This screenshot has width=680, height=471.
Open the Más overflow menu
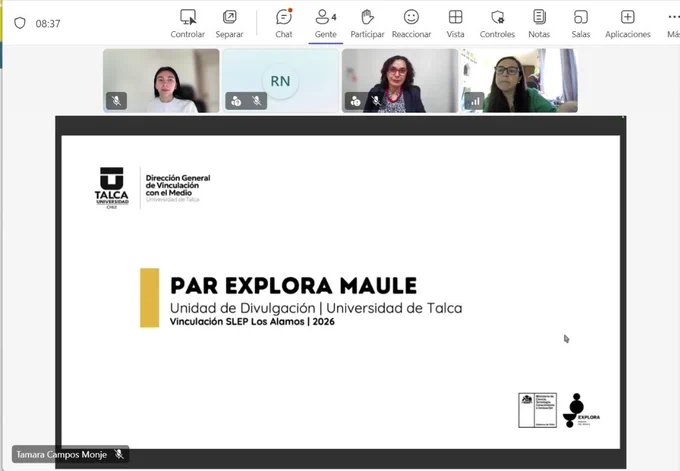(673, 24)
